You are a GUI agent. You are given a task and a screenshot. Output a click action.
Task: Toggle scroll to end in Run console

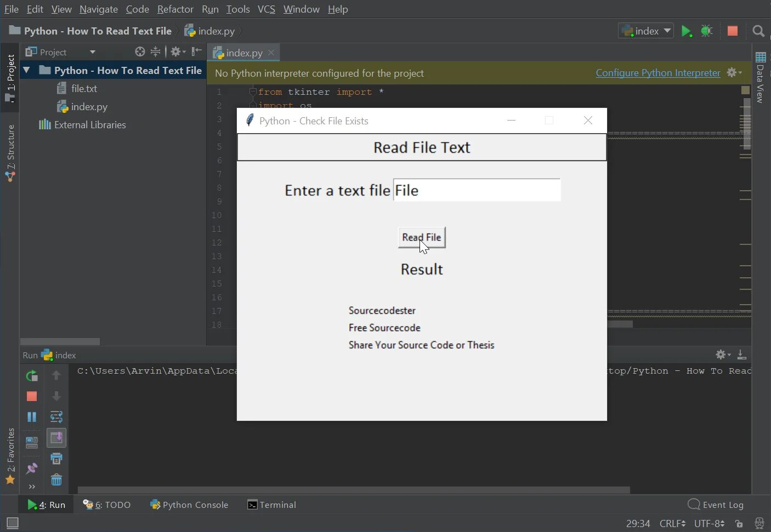pos(56,437)
